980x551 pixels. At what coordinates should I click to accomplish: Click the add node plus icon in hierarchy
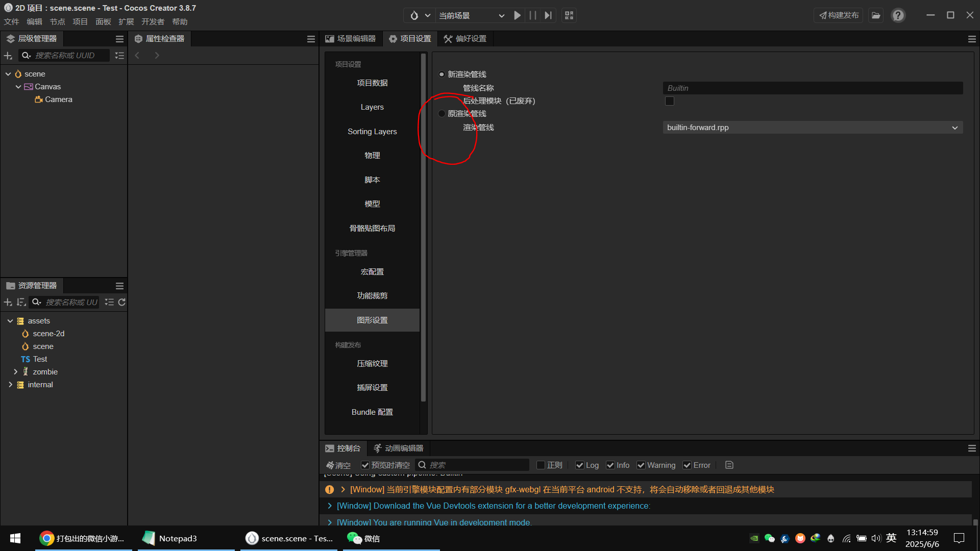8,56
